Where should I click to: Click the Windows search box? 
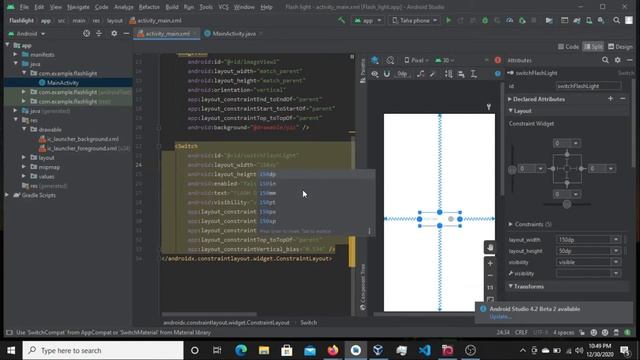point(103,350)
